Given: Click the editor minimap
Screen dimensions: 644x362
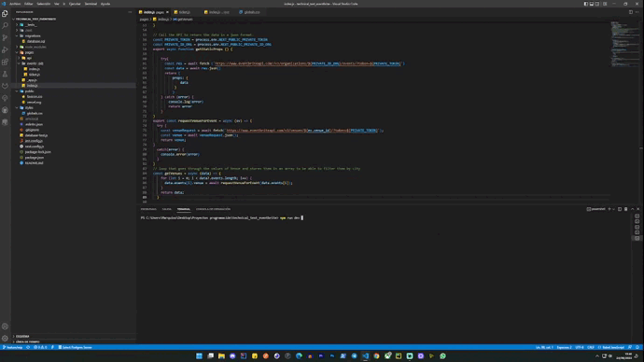Looking at the screenshot, I should [x=624, y=45].
